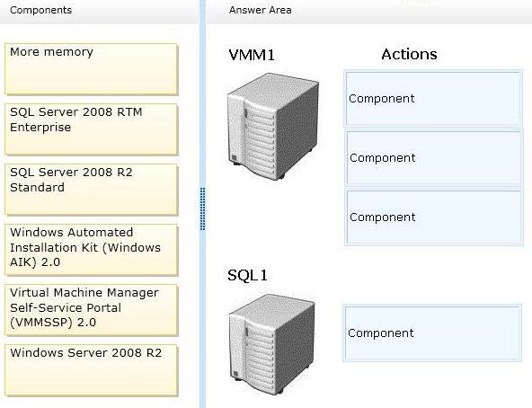Click the VMM1 server label
532x408 pixels.
(252, 55)
